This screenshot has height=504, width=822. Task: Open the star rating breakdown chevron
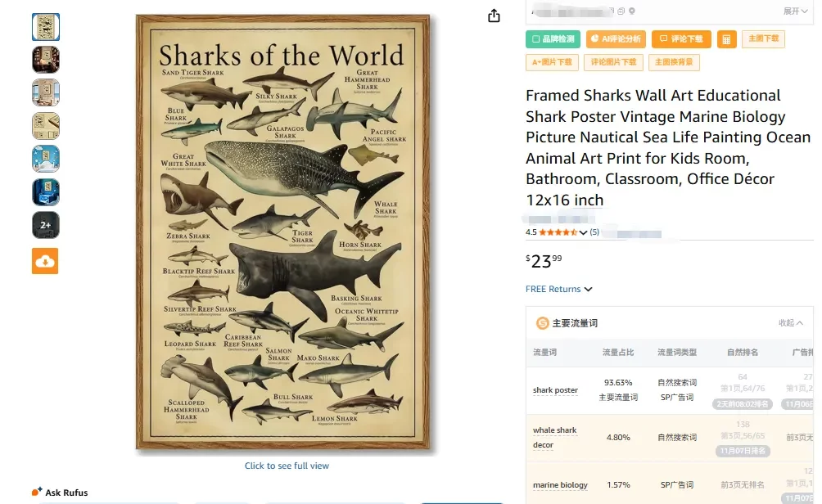coord(583,232)
